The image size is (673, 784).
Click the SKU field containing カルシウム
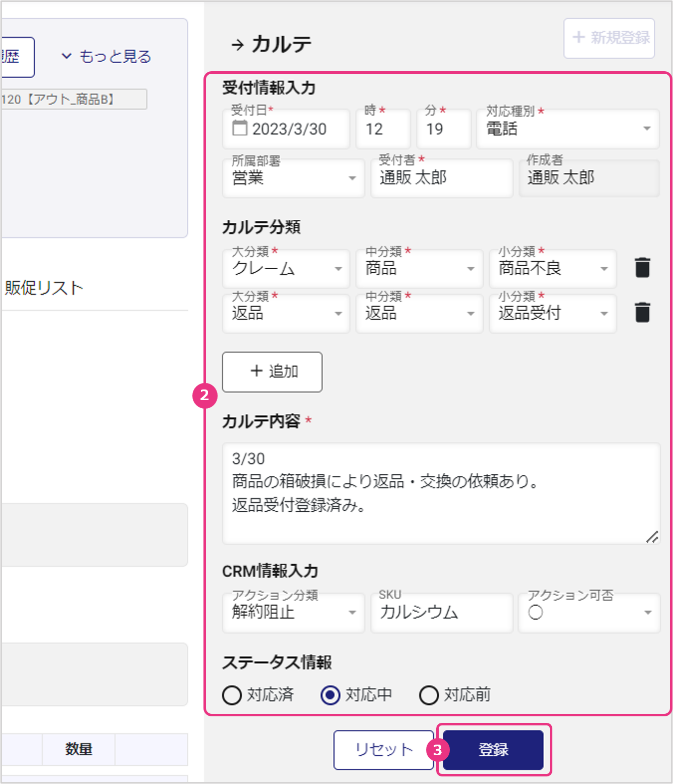click(x=441, y=613)
